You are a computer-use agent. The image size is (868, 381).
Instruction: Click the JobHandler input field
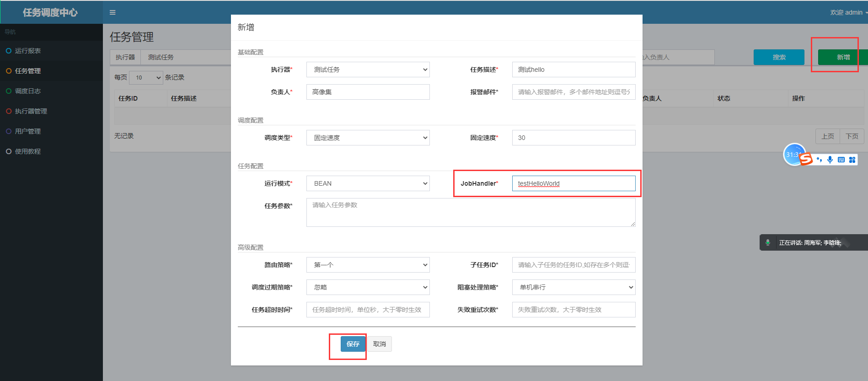click(x=574, y=183)
